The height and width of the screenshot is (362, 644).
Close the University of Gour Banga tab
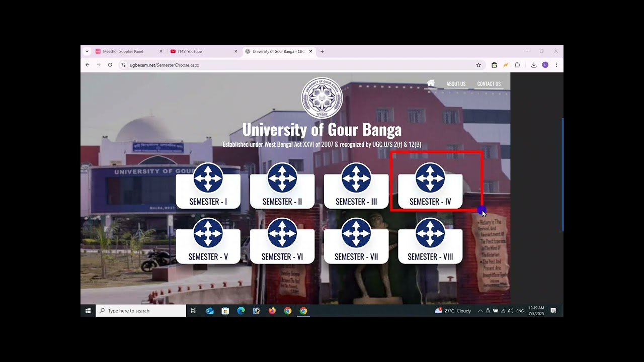[x=310, y=51]
